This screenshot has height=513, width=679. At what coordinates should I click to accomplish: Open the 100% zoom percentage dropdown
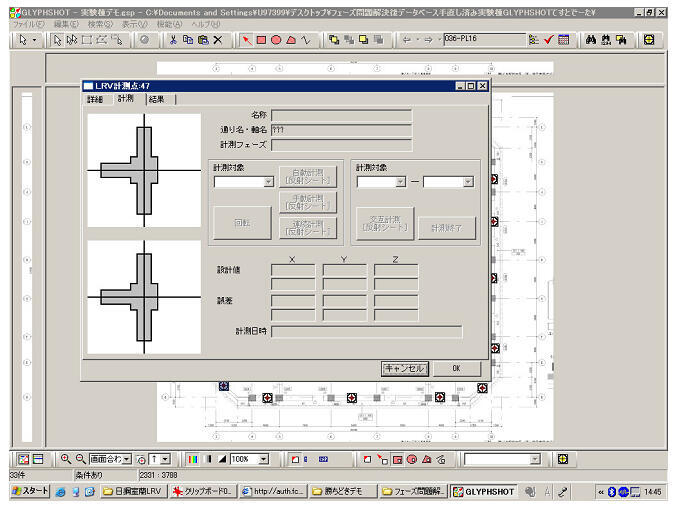264,459
